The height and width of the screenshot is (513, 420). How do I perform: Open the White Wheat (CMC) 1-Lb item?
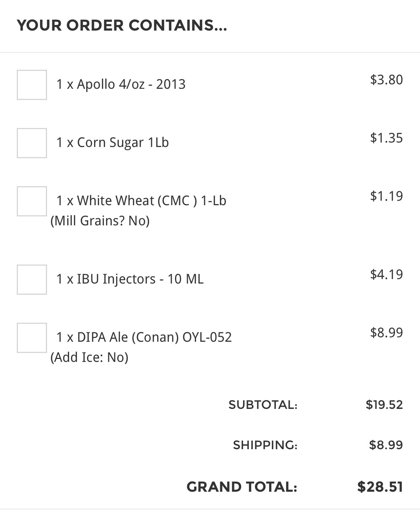pyautogui.click(x=141, y=201)
